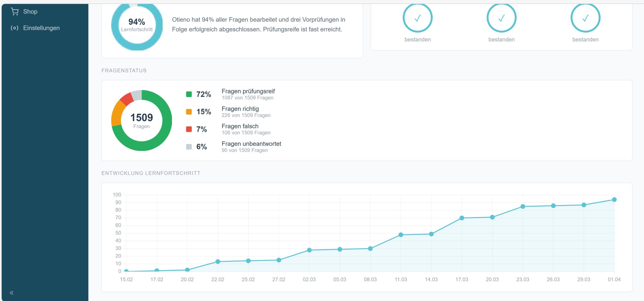
Task: Click the gray unbeantwortet legend swatch
Action: (x=189, y=147)
